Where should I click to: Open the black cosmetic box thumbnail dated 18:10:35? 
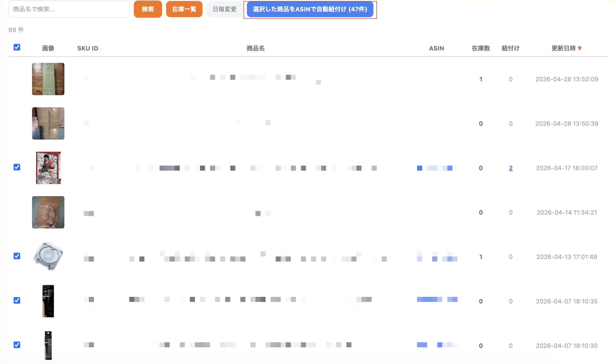pos(48,301)
